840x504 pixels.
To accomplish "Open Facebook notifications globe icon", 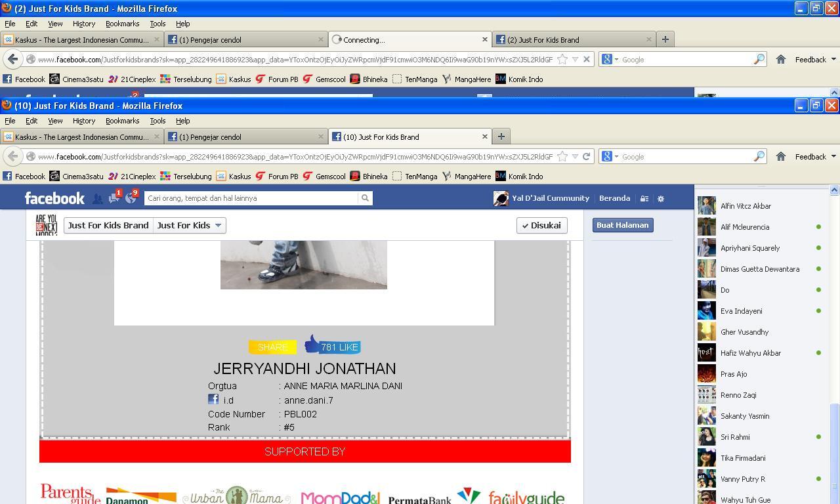I will [131, 198].
